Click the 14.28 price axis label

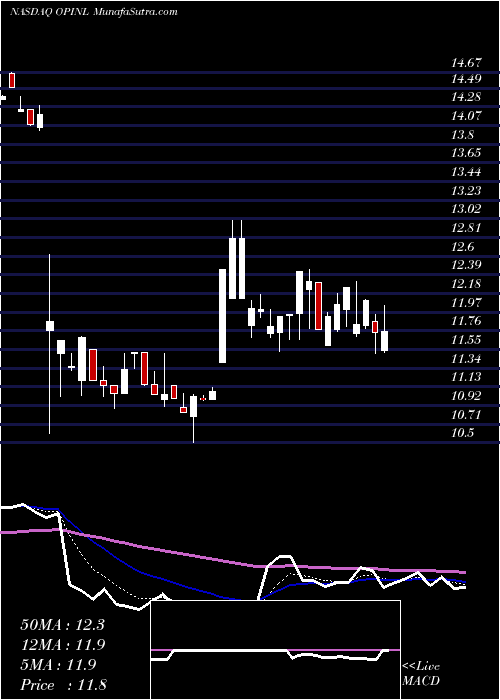tap(467, 98)
